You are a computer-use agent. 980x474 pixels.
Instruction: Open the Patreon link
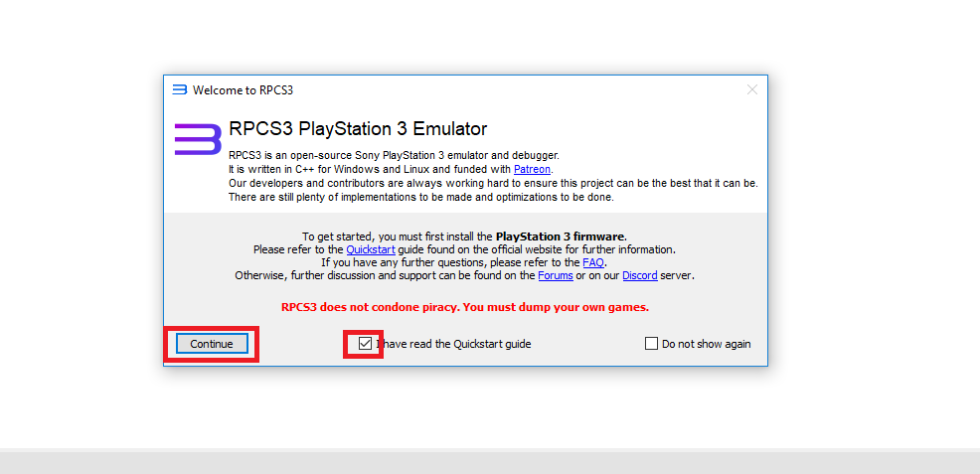coord(533,169)
